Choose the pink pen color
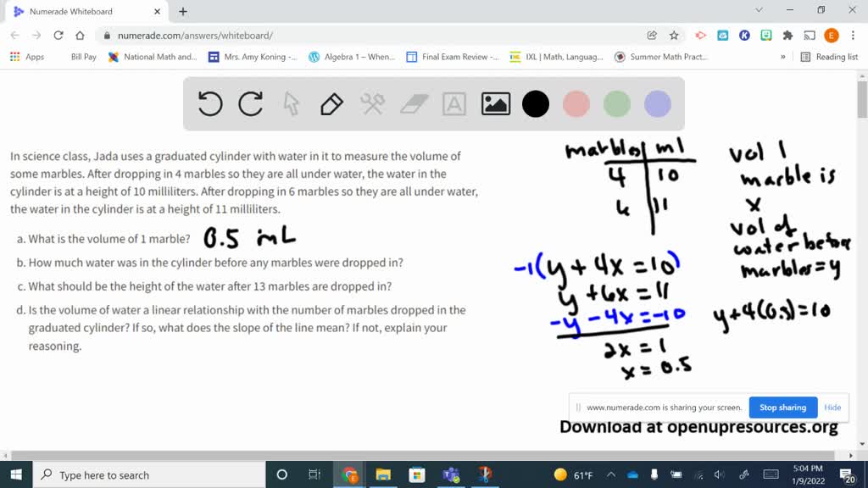The width and height of the screenshot is (868, 488). pos(576,104)
